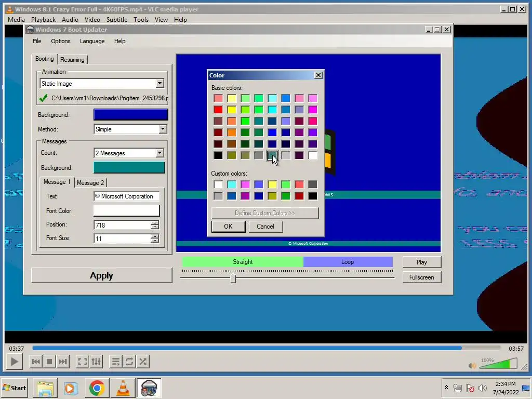532x399 pixels.
Task: Open Chrome from the taskbar
Action: pos(97,388)
